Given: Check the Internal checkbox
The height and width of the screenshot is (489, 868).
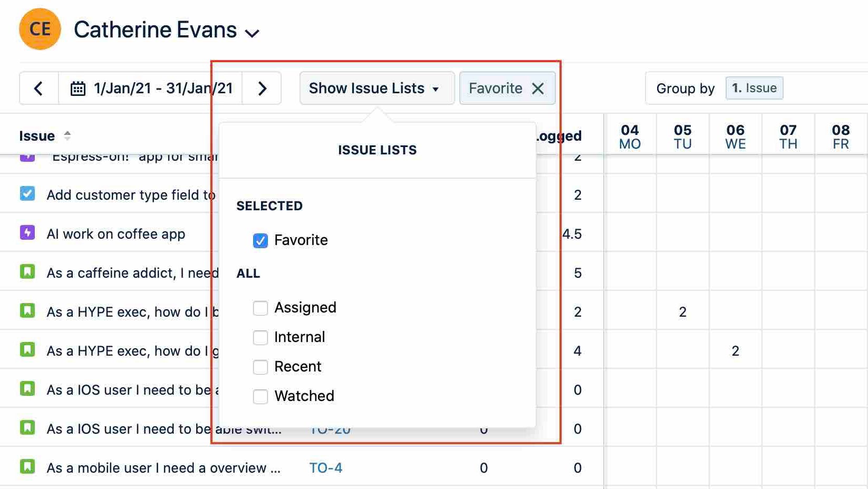Looking at the screenshot, I should coord(260,337).
